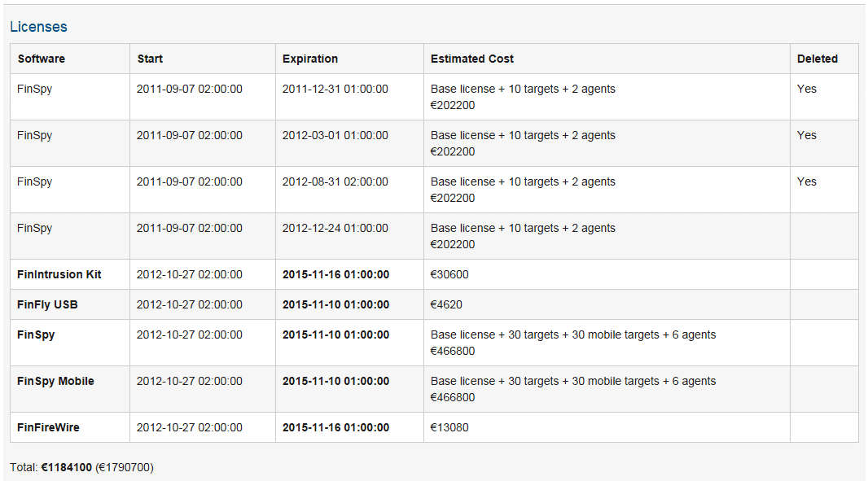Select expiration date 2012-03-01 01:00:00

[335, 135]
